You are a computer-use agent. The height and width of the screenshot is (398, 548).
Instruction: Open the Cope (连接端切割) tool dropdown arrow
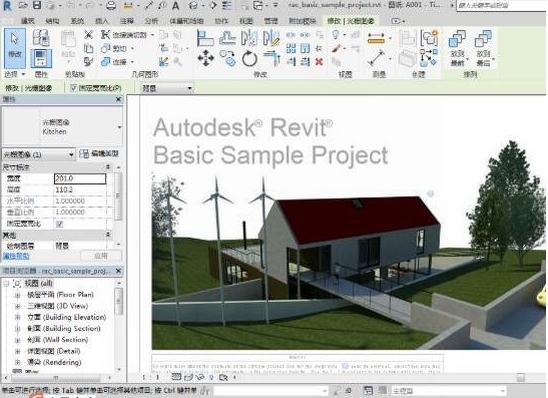[x=152, y=35]
